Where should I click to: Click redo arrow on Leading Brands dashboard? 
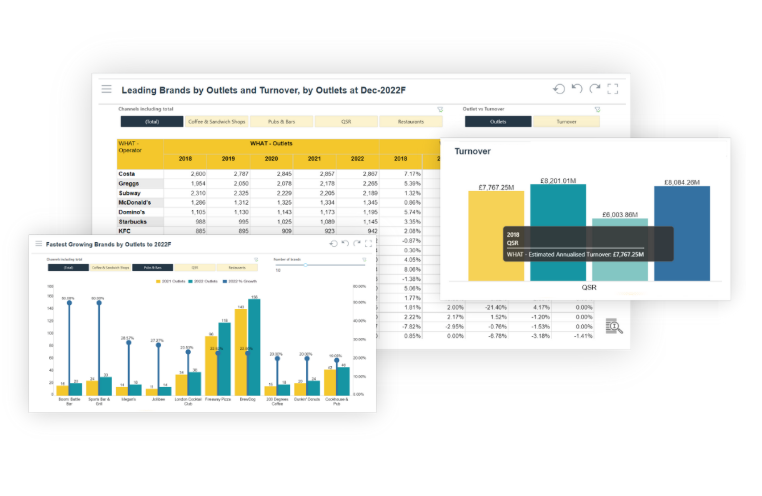[x=595, y=89]
